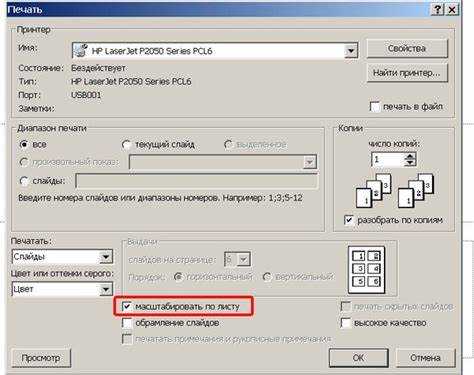Click the Просмотр preview button
The width and height of the screenshot is (474, 375).
tap(41, 358)
